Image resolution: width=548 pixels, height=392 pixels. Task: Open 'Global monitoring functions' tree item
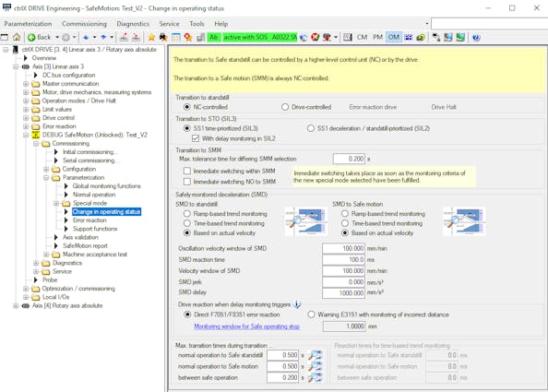pyautogui.click(x=107, y=186)
